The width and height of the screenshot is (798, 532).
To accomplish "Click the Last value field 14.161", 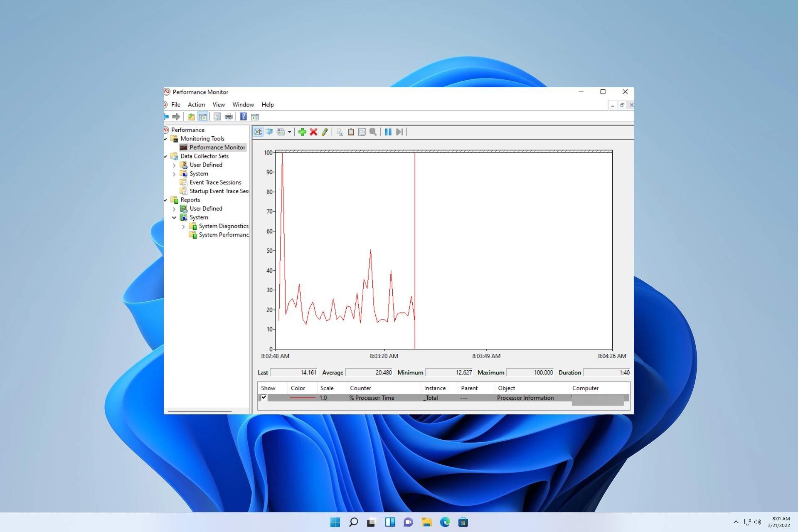I will [294, 372].
